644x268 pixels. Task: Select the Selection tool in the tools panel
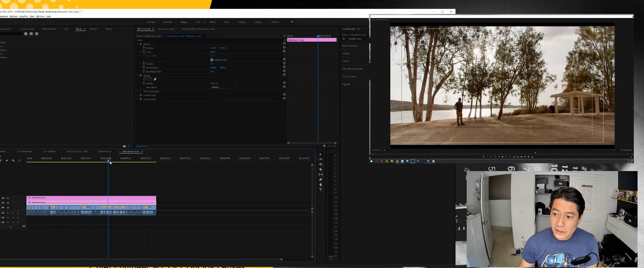(x=320, y=154)
